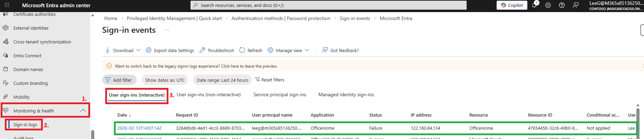Click the banner info circle icon
The width and height of the screenshot is (644, 139).
(109, 66)
